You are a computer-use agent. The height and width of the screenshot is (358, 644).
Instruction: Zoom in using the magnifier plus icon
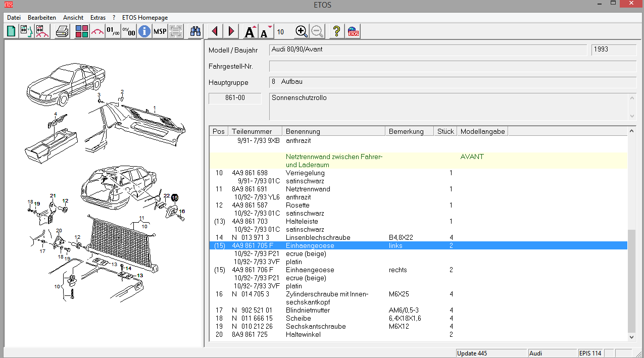pos(302,31)
